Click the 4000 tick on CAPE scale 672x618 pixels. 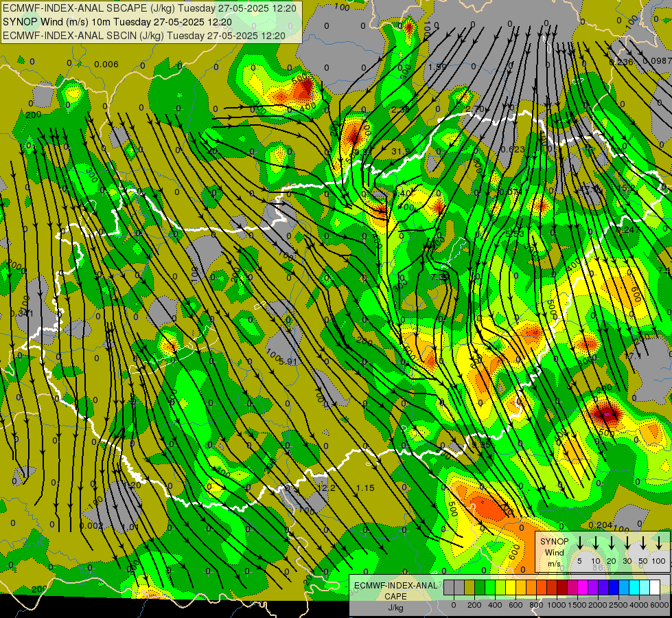[638, 605]
